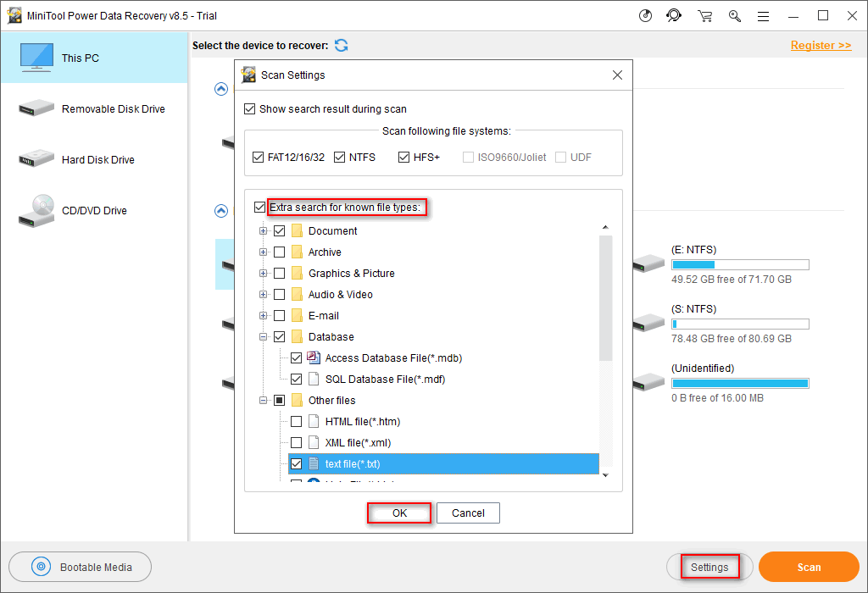This screenshot has width=868, height=593.
Task: Click the Unidentified drive icon
Action: click(648, 382)
